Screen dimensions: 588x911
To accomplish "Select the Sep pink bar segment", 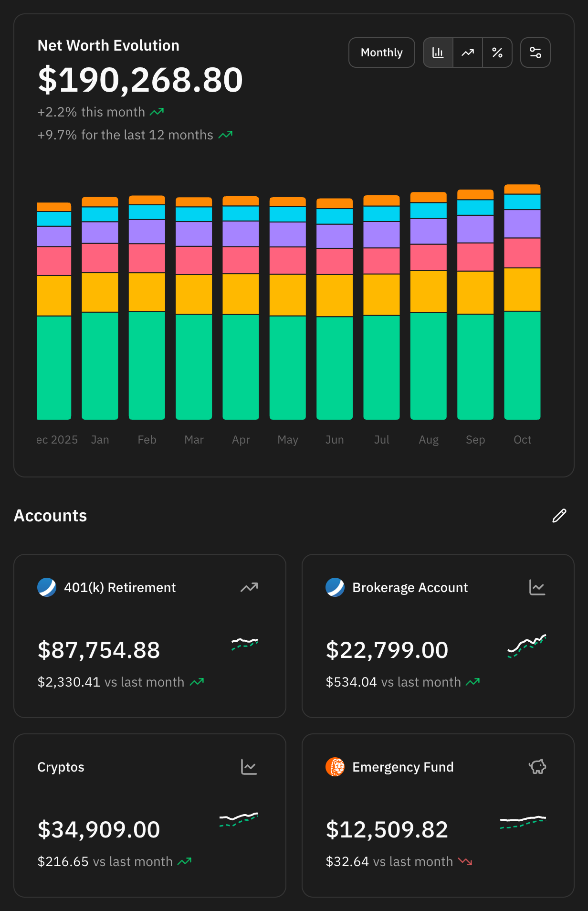I will point(475,257).
